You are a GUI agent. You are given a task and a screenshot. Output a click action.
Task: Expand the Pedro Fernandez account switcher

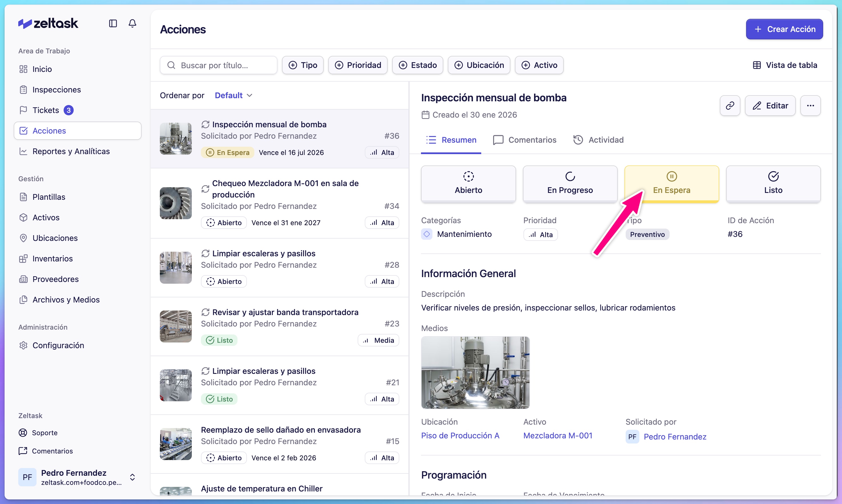77,477
